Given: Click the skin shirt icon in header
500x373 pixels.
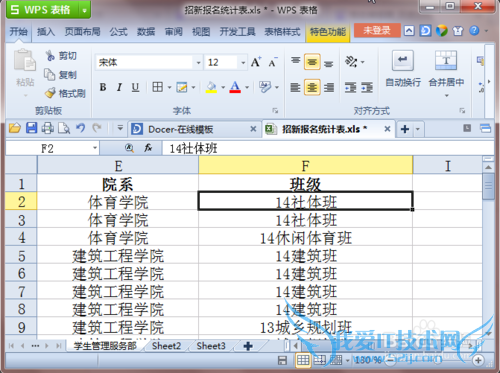Looking at the screenshot, I should (458, 31).
